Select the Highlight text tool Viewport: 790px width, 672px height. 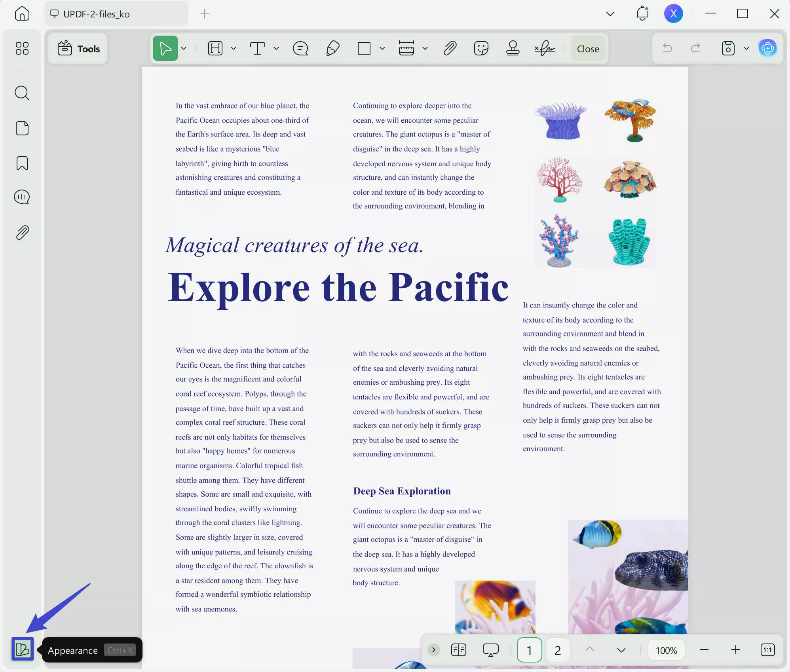(x=215, y=49)
